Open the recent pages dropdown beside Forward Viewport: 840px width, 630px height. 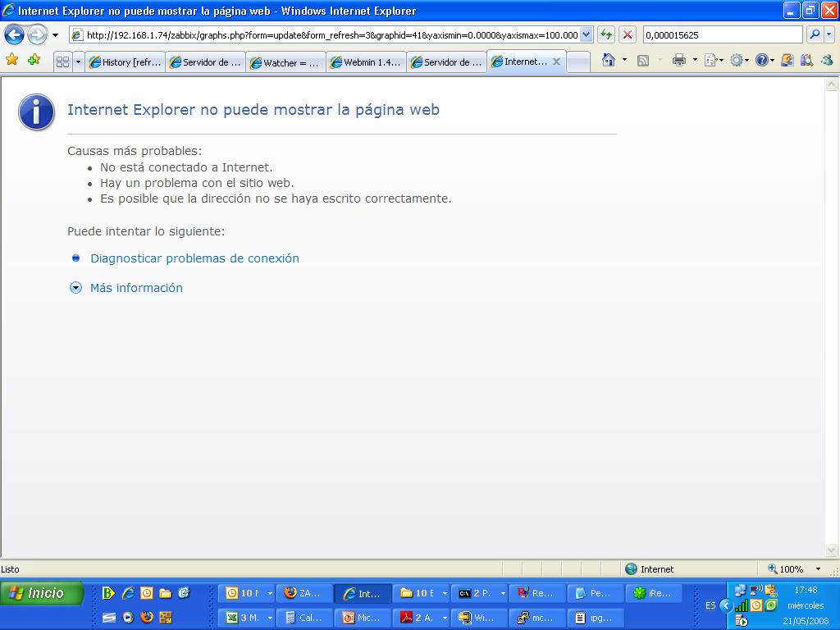[55, 35]
